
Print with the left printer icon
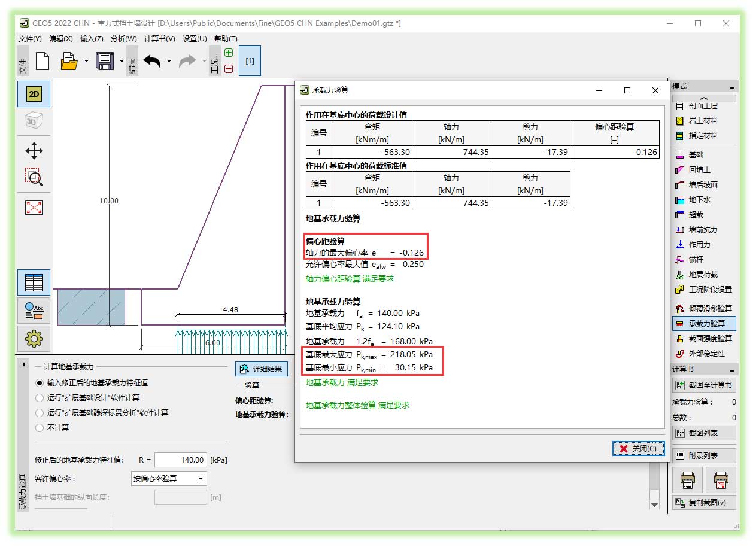coord(688,480)
